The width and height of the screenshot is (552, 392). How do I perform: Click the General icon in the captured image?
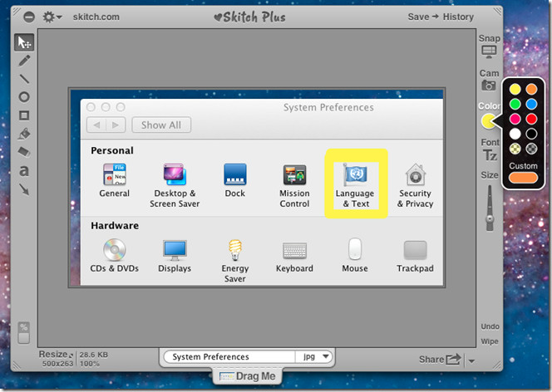[x=115, y=174]
